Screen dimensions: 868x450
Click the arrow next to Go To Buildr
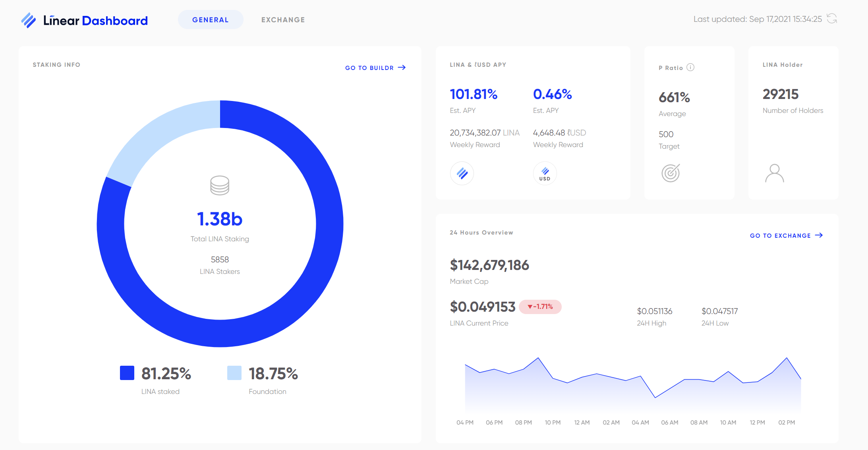402,68
